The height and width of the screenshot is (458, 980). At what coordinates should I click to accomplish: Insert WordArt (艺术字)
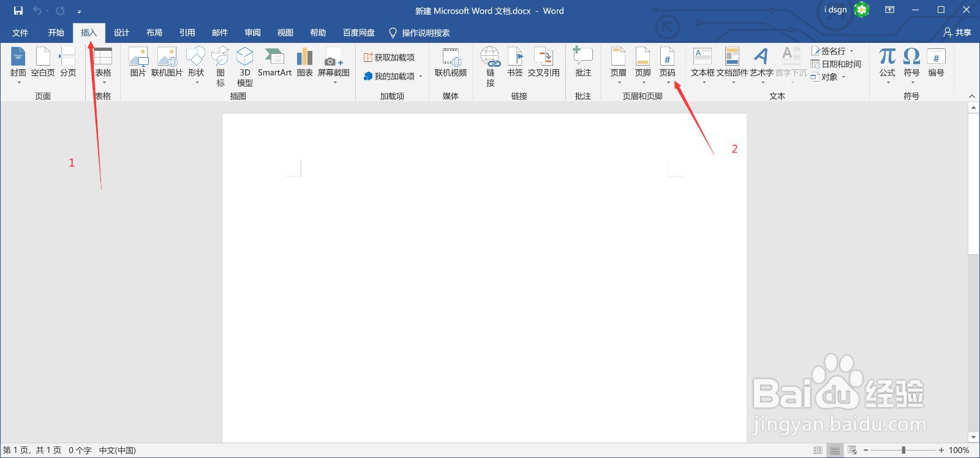pos(761,65)
